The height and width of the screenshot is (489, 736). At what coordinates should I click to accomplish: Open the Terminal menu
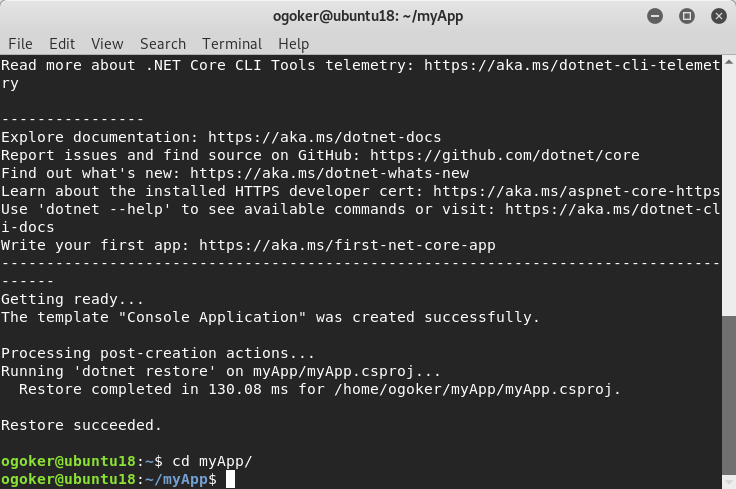click(232, 44)
